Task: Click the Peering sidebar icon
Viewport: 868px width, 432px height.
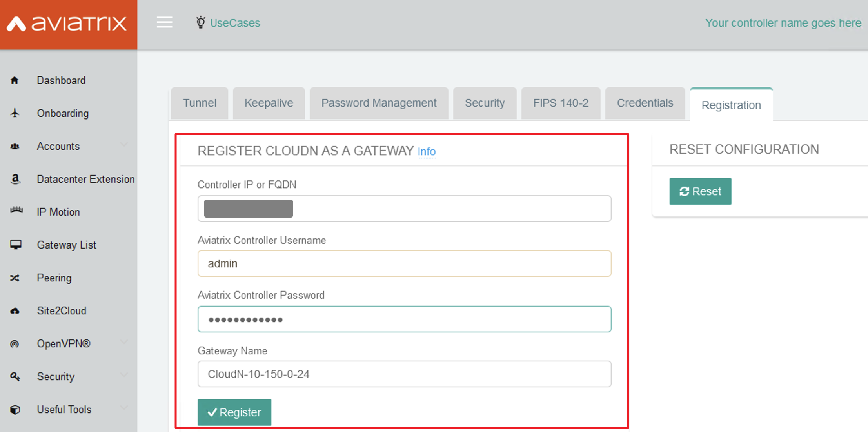Action: (15, 278)
